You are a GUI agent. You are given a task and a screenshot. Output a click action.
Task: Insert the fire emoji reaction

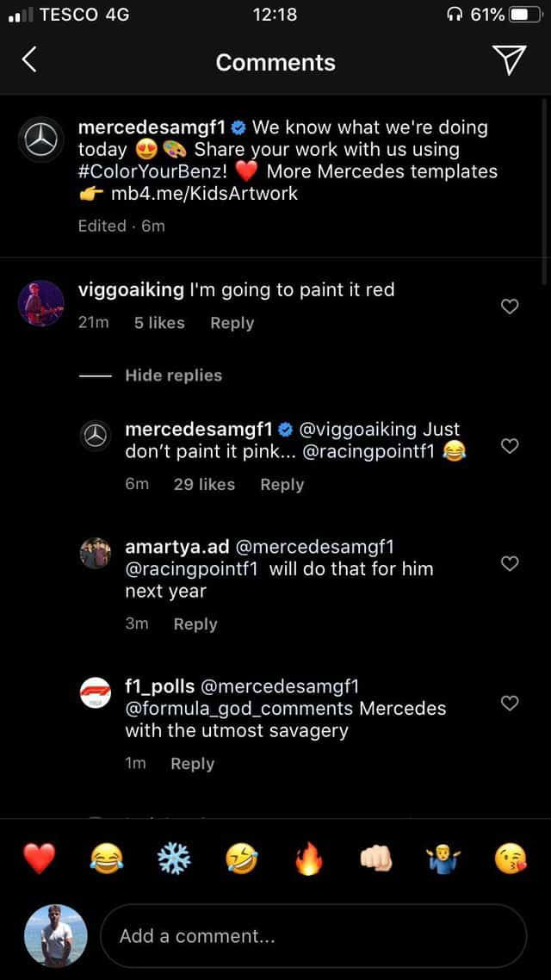point(308,858)
